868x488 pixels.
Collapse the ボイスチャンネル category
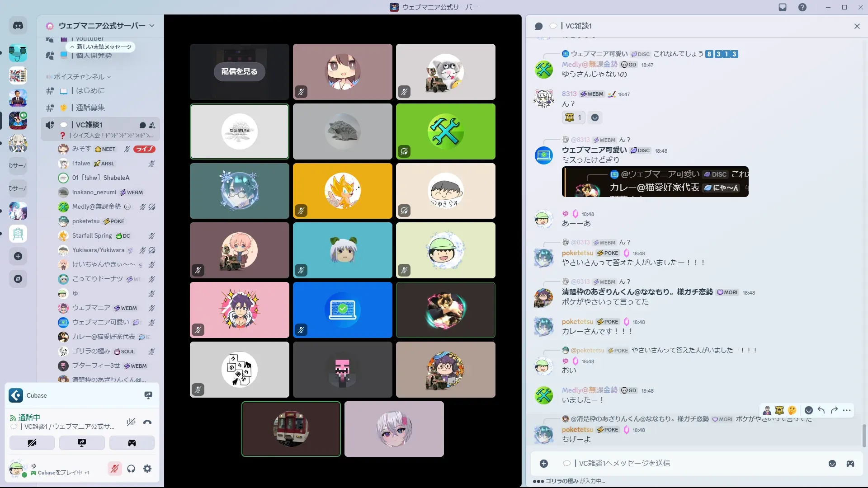point(79,77)
